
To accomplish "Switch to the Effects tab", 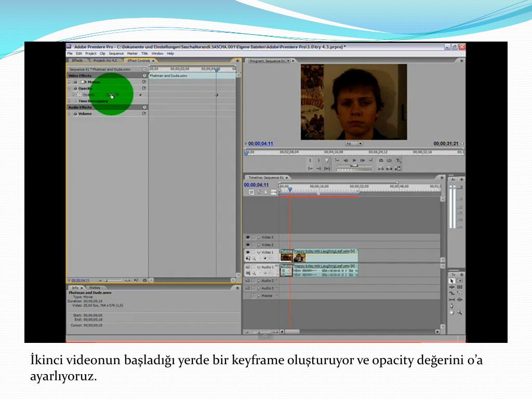I will pos(77,60).
